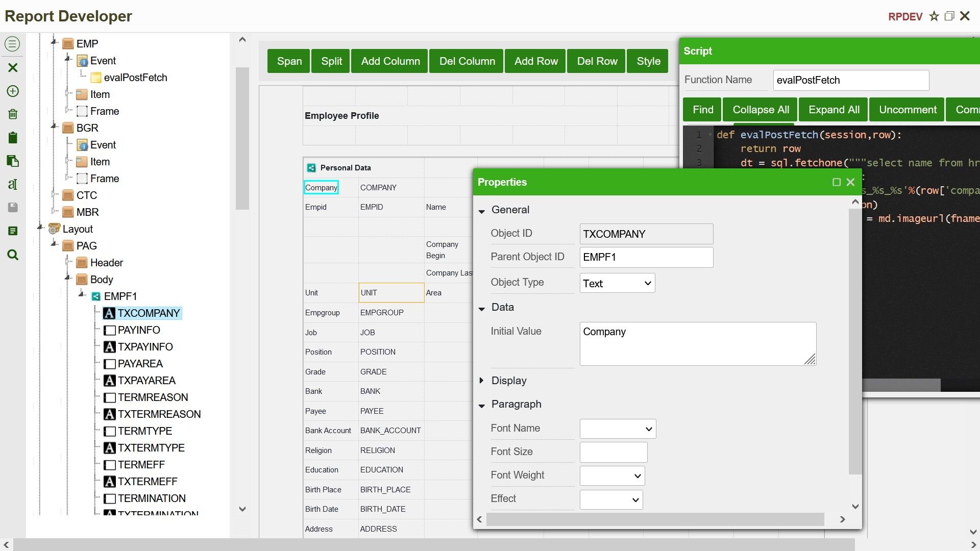Open the Font Weight dropdown
The width and height of the screenshot is (980, 551).
[x=612, y=476]
